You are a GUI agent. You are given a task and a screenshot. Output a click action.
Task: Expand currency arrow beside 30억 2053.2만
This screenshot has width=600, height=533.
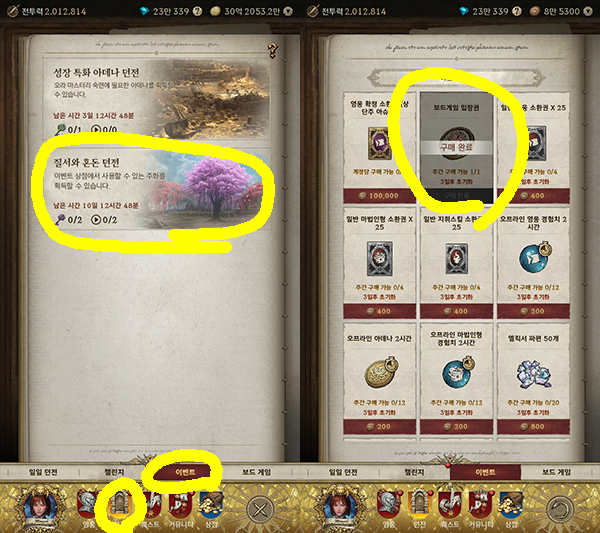288,11
